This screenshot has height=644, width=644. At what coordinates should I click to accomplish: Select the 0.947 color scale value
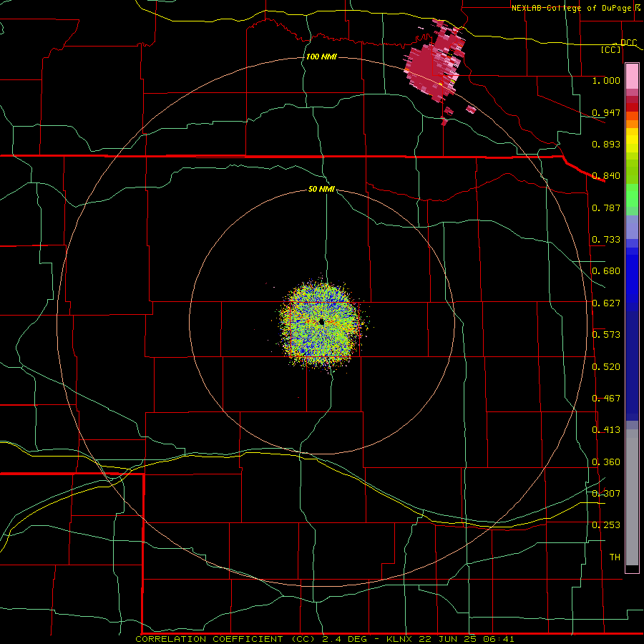(x=606, y=112)
